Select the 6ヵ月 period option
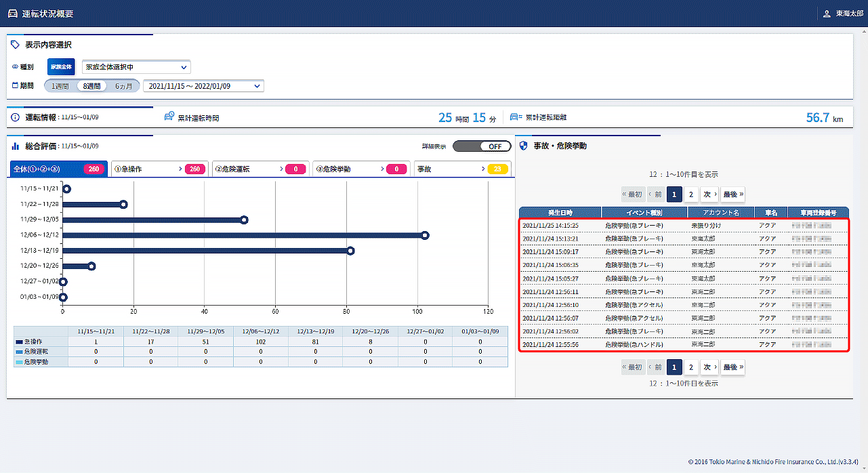The width and height of the screenshot is (868, 473). 124,86
